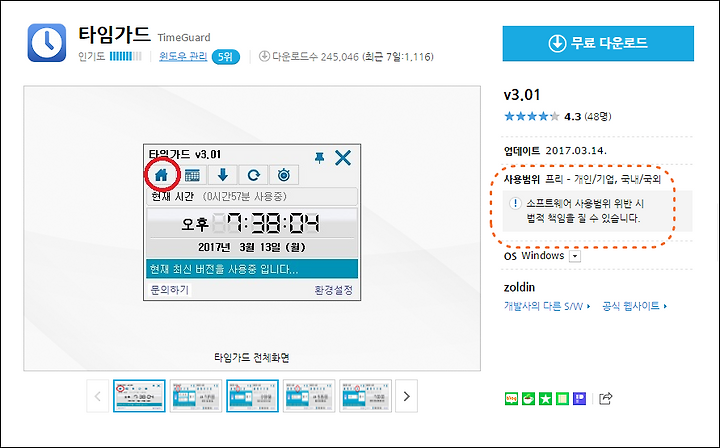
Task: Select the fourth screenshot thumbnail
Action: pos(309,396)
